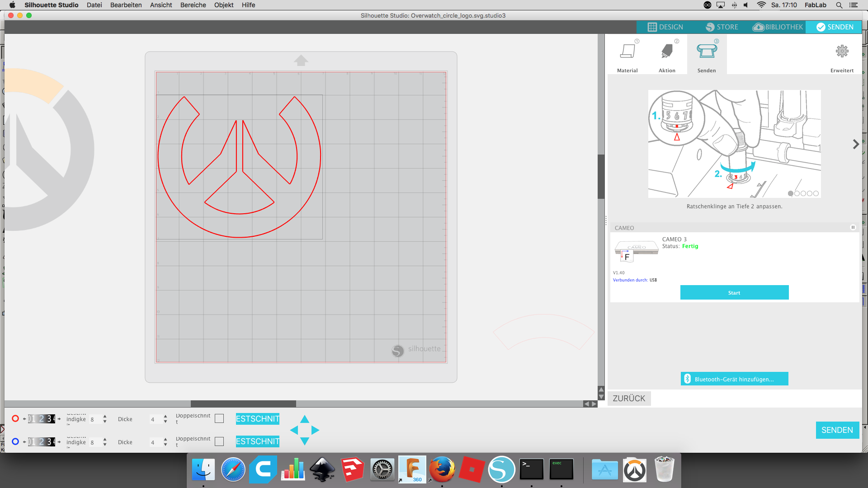This screenshot has width=868, height=488.
Task: Open Silhouette Studio icon in dock
Action: coord(501,470)
